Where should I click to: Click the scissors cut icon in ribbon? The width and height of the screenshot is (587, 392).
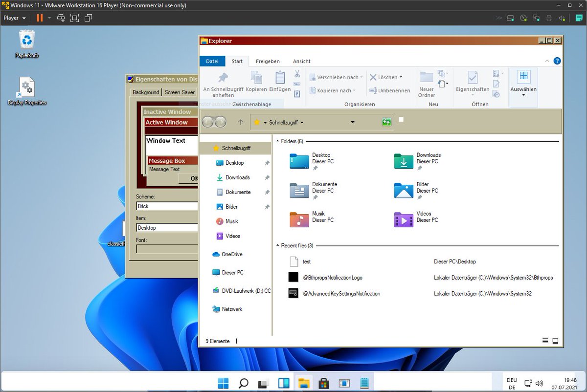click(297, 74)
